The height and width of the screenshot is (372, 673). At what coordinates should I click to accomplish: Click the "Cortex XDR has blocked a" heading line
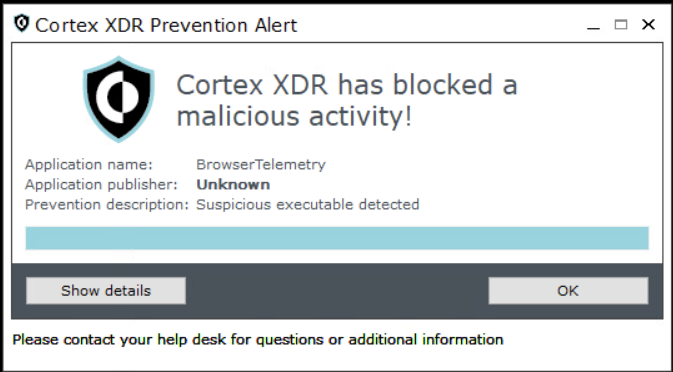[x=347, y=85]
